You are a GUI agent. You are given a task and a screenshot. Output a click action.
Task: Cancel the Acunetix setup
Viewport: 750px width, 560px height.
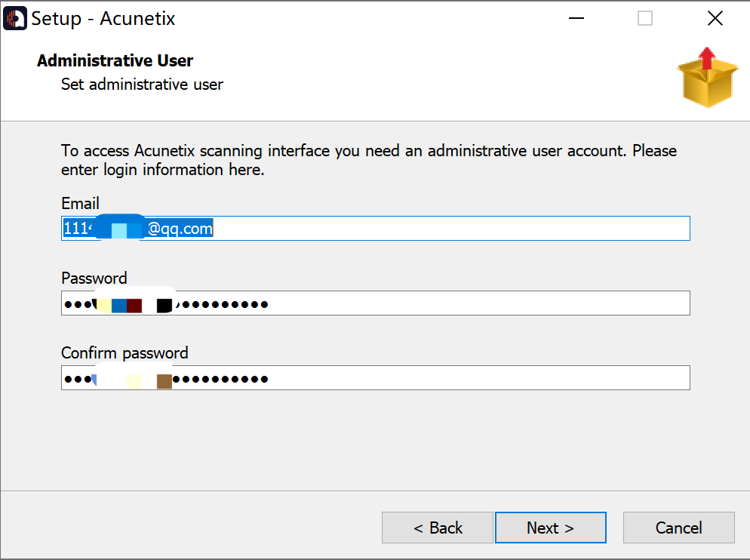[x=678, y=528]
